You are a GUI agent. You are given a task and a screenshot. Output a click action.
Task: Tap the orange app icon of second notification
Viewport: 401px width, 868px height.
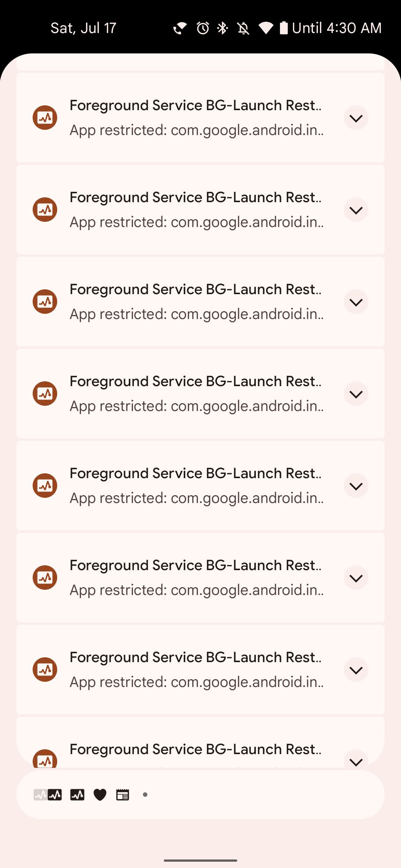45,210
